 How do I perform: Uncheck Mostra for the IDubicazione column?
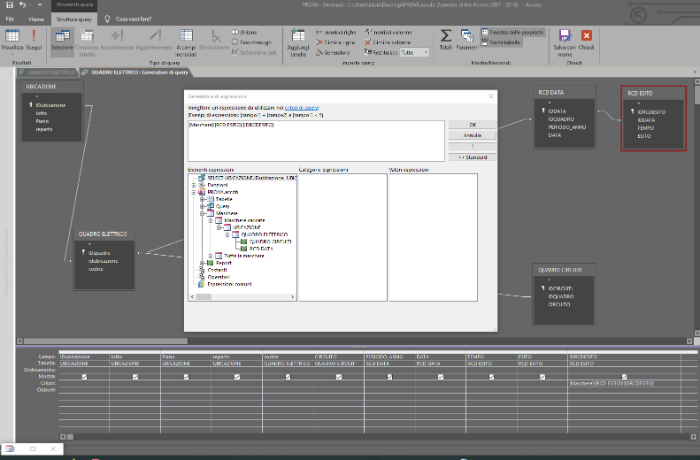tap(84, 377)
